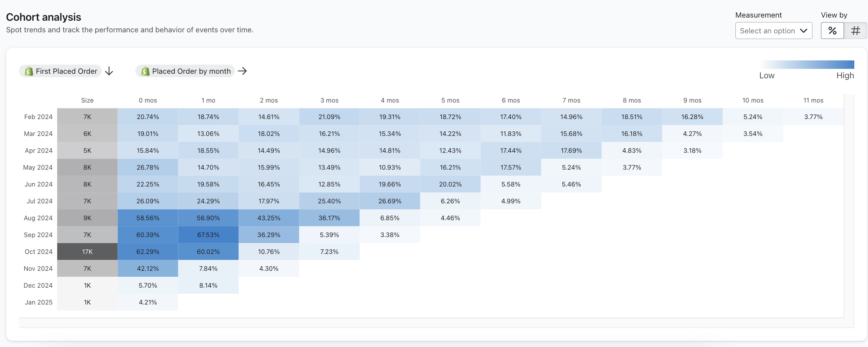
Task: Click the Shopify icon beside First Placed Order
Action: 28,71
